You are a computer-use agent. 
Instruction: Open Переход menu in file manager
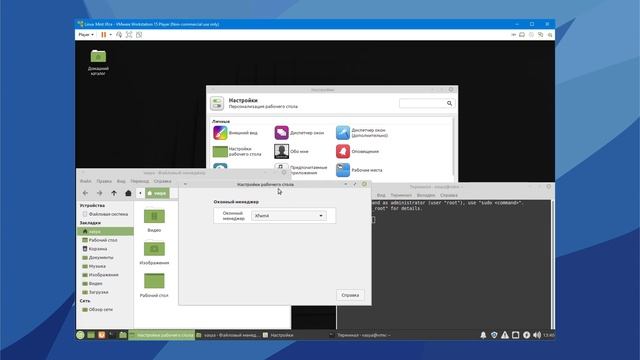140,181
